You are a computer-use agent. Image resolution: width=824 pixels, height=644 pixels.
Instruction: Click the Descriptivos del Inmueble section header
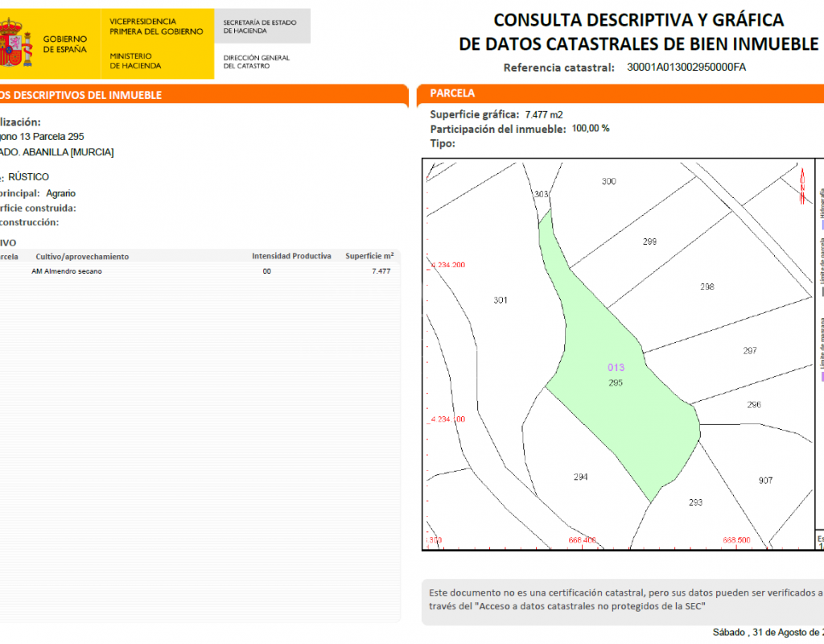coord(80,95)
